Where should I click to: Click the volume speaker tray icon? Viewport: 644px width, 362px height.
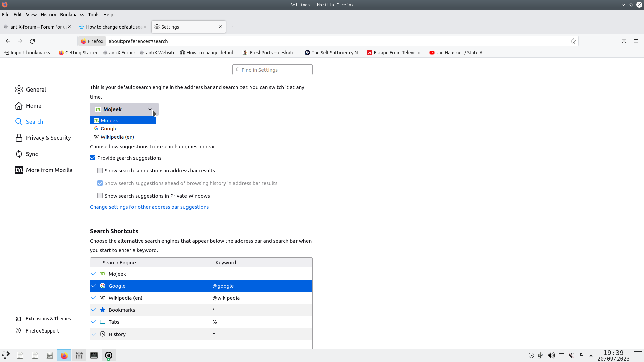pos(551,355)
